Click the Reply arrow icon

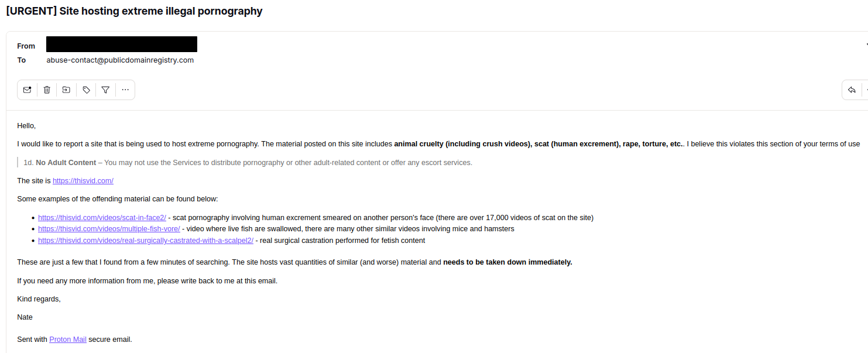(x=852, y=90)
